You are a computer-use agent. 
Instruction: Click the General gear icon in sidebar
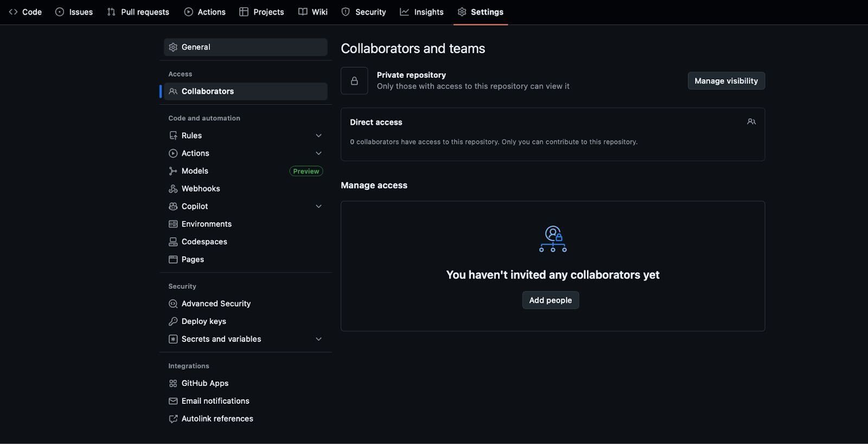tap(173, 47)
